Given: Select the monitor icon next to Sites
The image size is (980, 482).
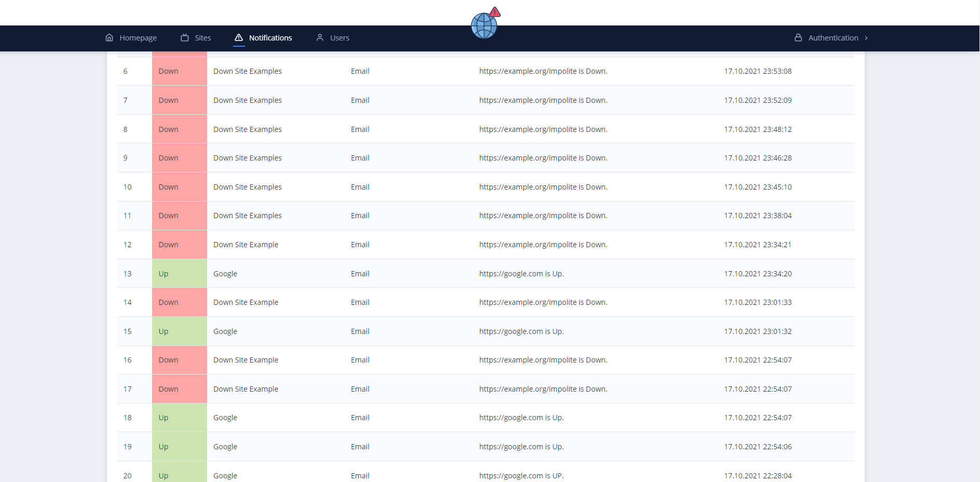Looking at the screenshot, I should [x=185, y=37].
